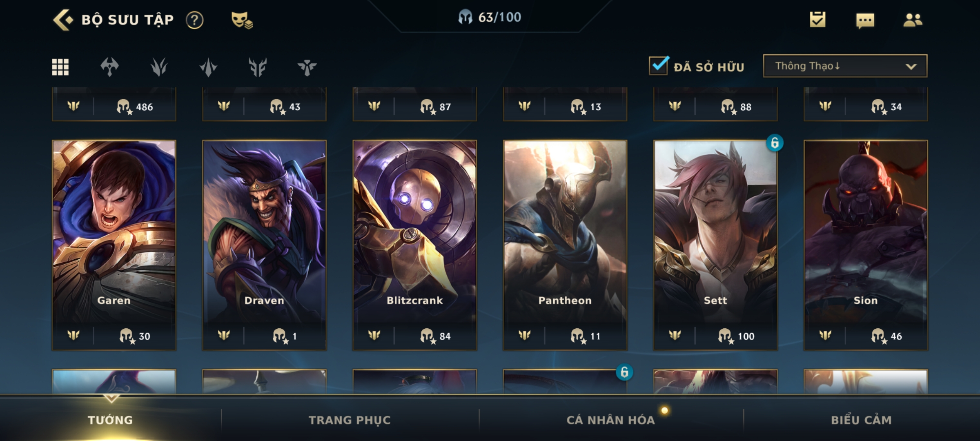Open the friends list icon
This screenshot has height=441, width=980.
pos(913,20)
